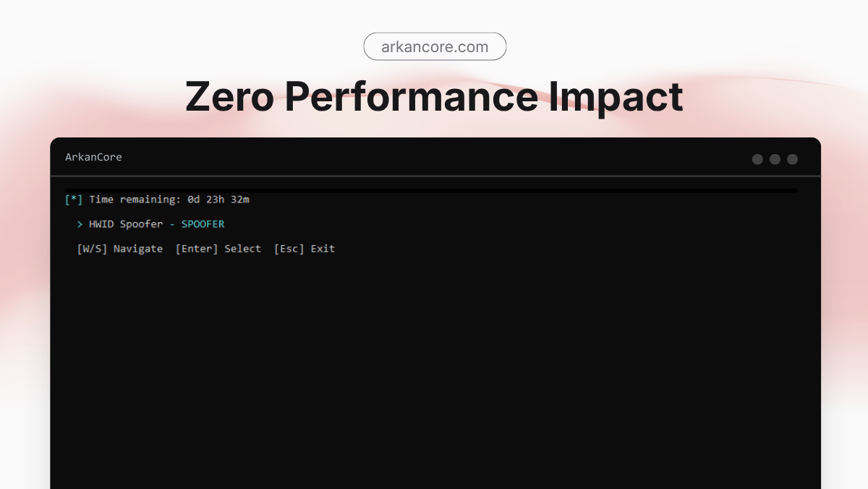This screenshot has width=868, height=489.
Task: Click the [Esc] Exit hint
Action: tap(305, 249)
